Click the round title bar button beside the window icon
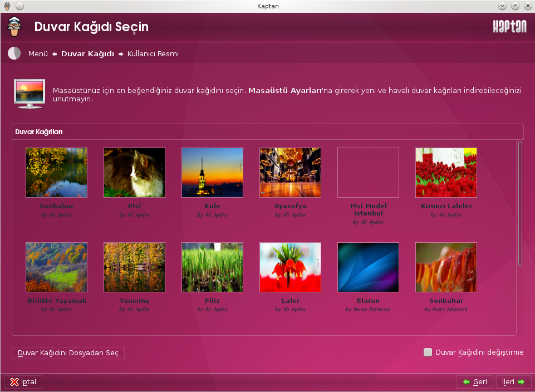The image size is (535, 392). (20, 6)
